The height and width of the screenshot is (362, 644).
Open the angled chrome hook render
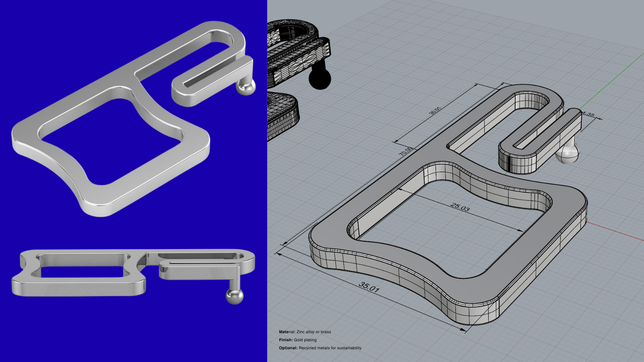coord(133,119)
